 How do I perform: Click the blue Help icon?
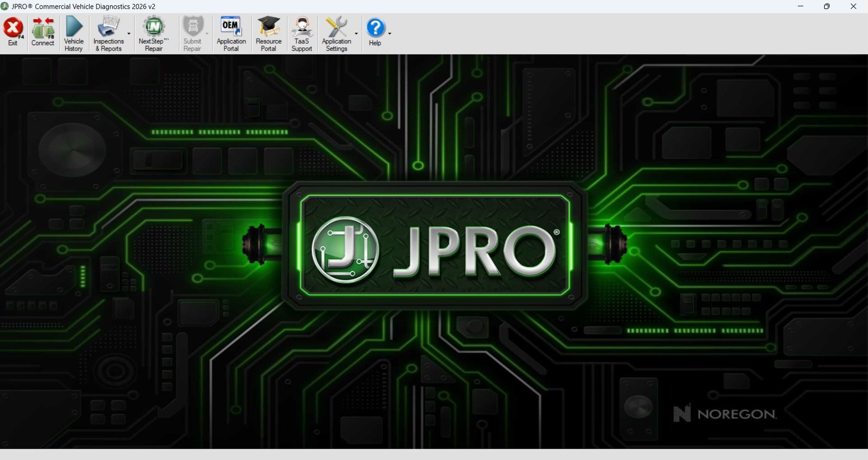point(375,28)
